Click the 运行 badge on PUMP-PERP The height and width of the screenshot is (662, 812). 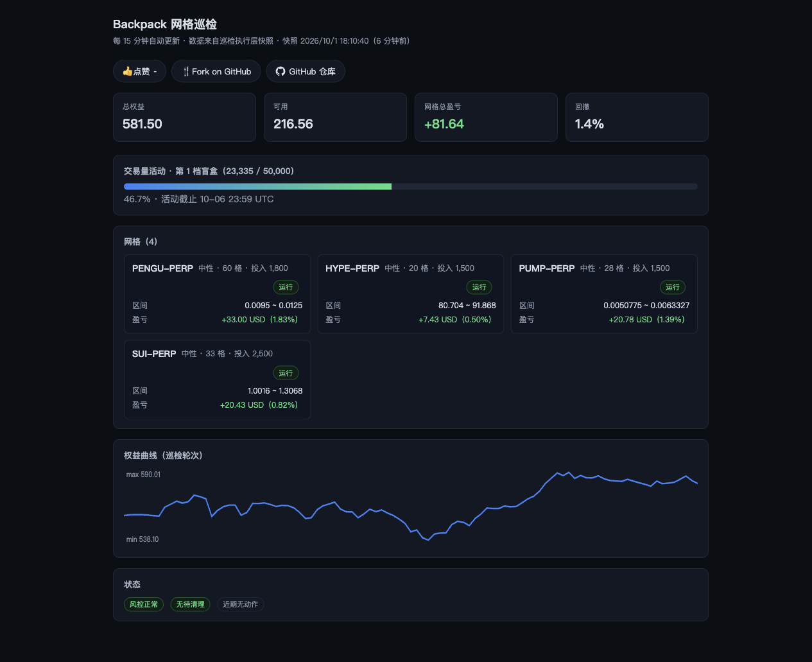(673, 287)
